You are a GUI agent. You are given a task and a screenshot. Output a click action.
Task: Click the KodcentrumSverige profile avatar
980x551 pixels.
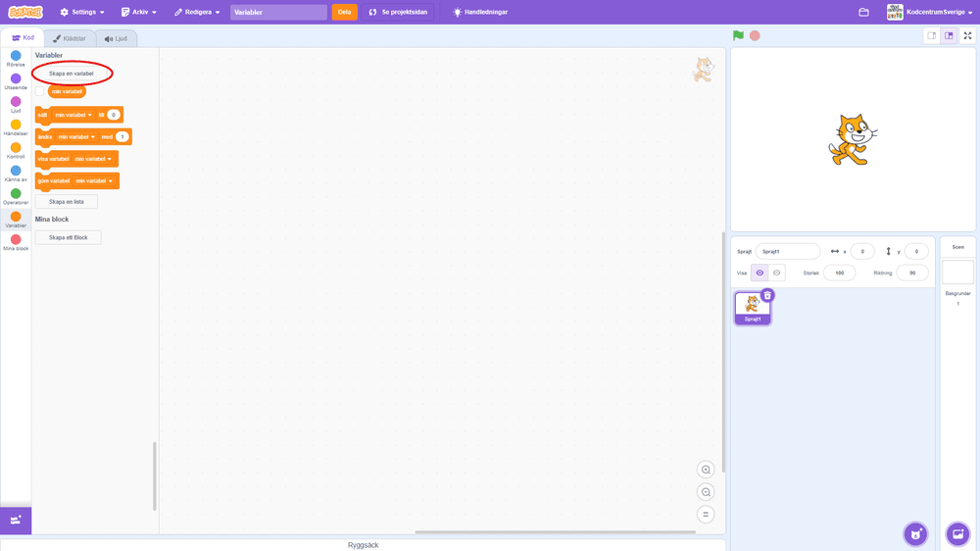[x=895, y=12]
